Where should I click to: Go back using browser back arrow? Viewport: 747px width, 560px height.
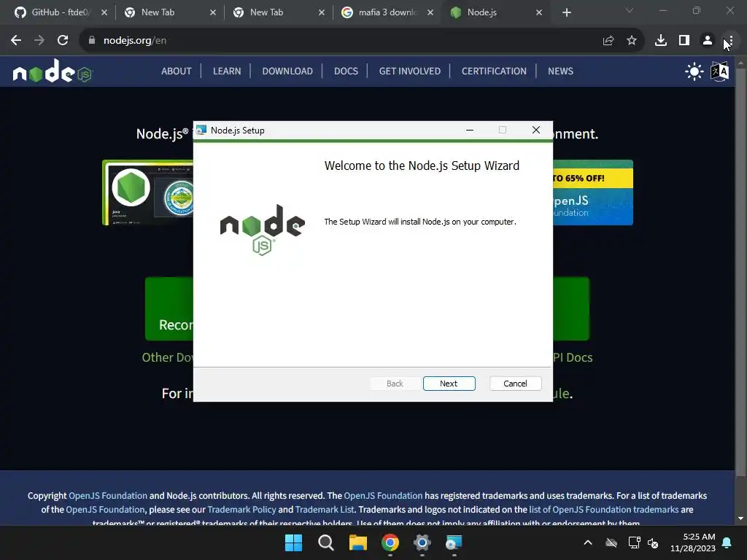click(x=16, y=41)
